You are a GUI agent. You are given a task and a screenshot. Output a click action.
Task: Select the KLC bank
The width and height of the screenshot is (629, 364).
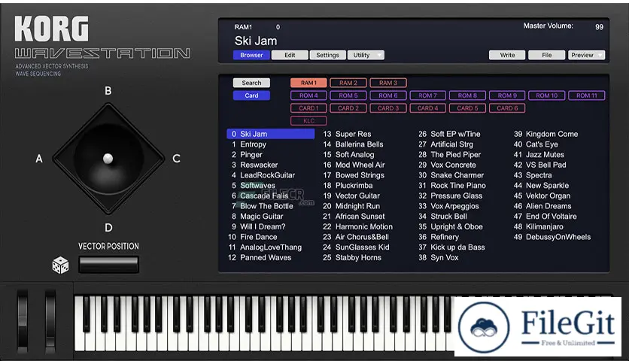(x=308, y=120)
